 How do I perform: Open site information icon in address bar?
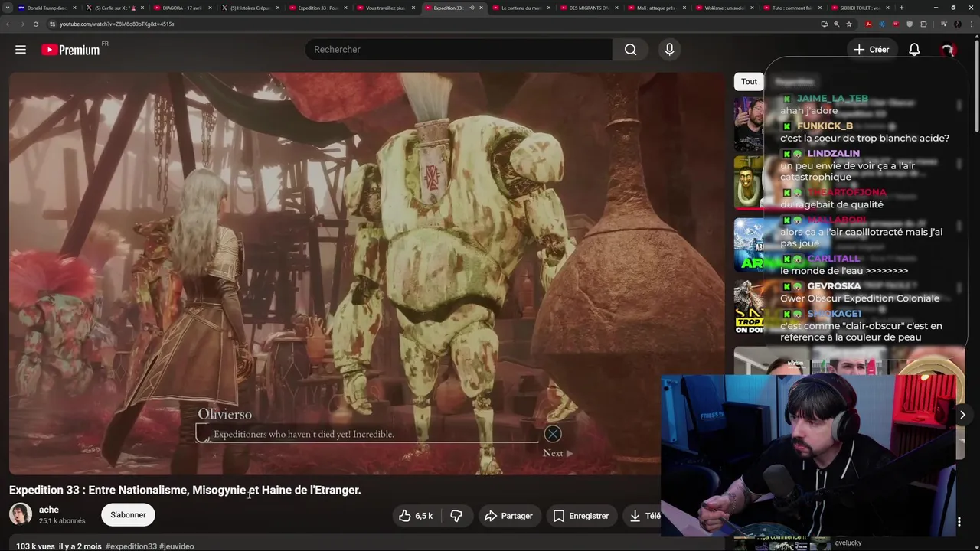pos(52,24)
